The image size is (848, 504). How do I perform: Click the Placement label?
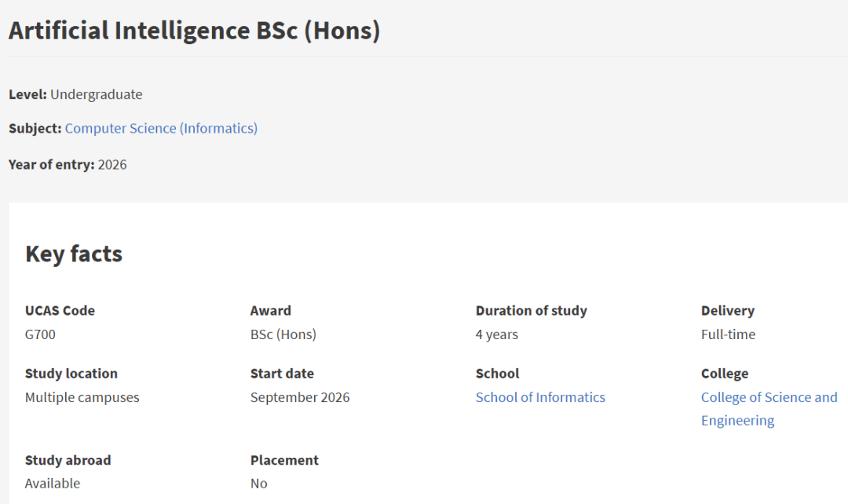pos(284,460)
